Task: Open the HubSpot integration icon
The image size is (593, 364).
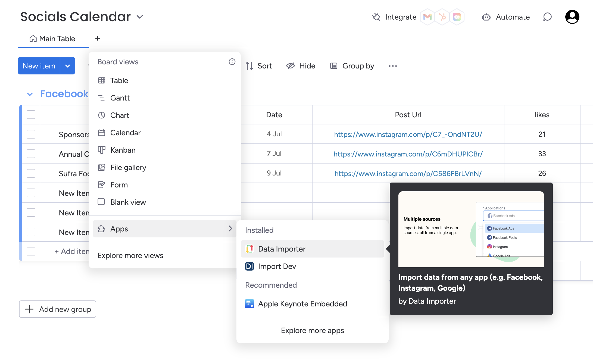Action: point(442,17)
